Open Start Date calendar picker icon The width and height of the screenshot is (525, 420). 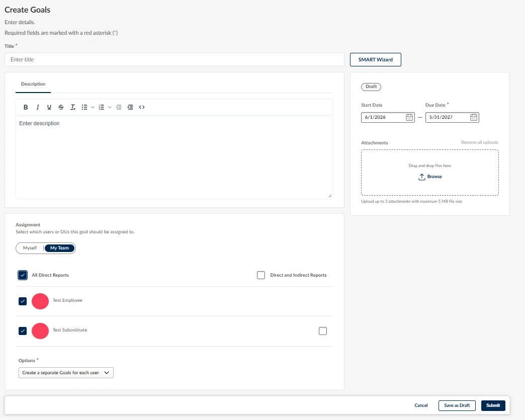[x=409, y=117]
